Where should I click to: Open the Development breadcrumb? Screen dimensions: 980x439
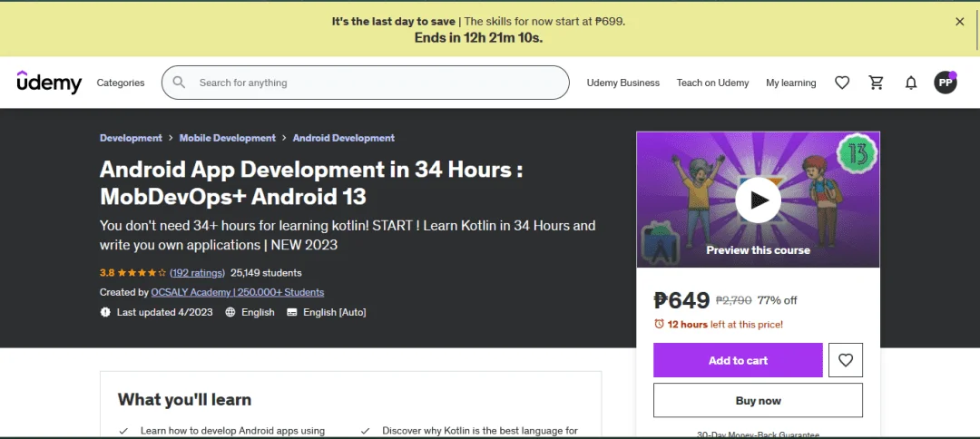(x=131, y=138)
